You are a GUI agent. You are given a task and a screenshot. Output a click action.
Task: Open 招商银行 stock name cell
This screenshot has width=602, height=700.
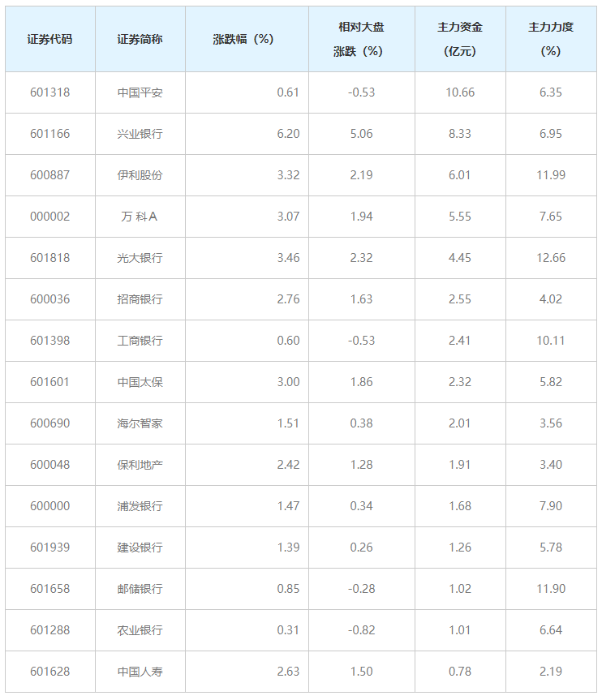(140, 299)
